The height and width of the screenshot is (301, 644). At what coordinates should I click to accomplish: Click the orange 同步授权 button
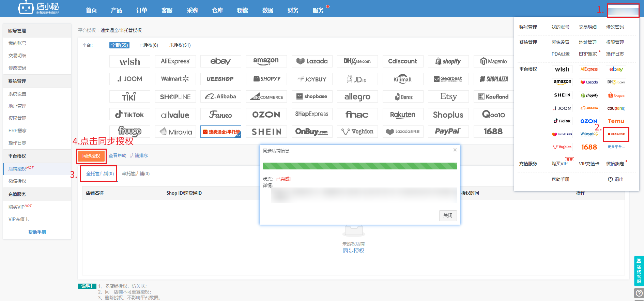[x=91, y=156]
